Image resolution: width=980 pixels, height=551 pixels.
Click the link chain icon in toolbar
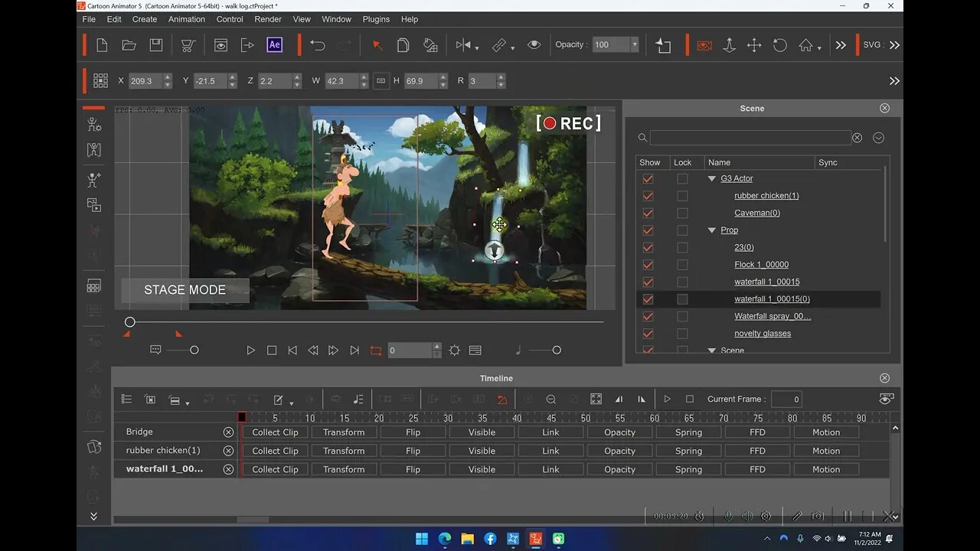tap(499, 45)
